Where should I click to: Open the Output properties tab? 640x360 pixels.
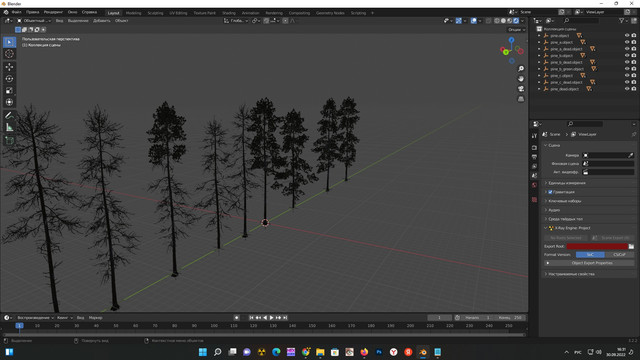534,157
